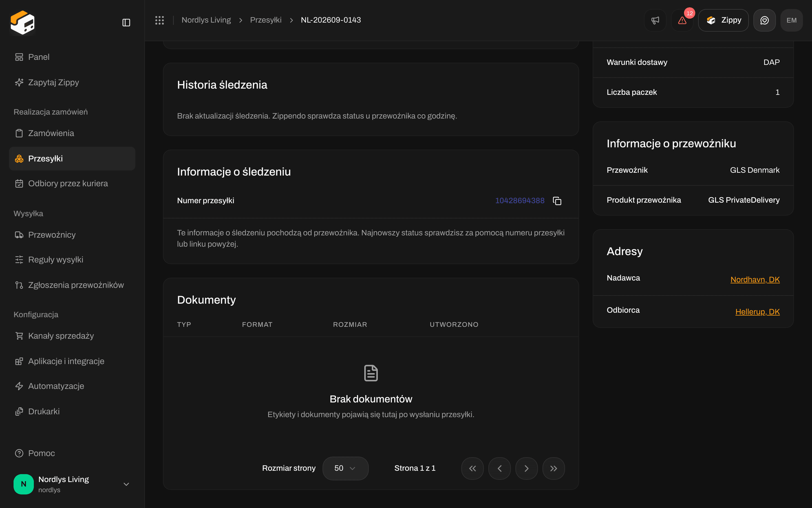Go to Zamówienia in the sidebar
Viewport: 812px width, 508px height.
pos(72,133)
